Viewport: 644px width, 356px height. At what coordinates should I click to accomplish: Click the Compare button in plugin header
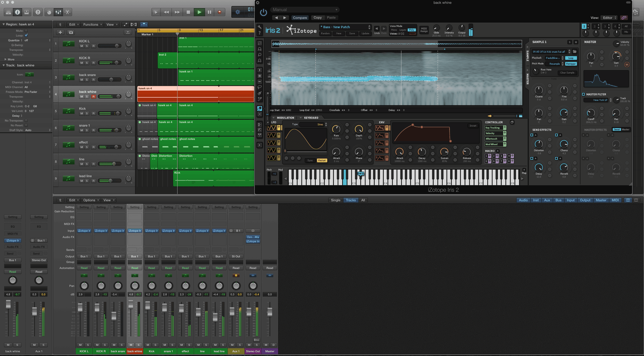pos(300,18)
